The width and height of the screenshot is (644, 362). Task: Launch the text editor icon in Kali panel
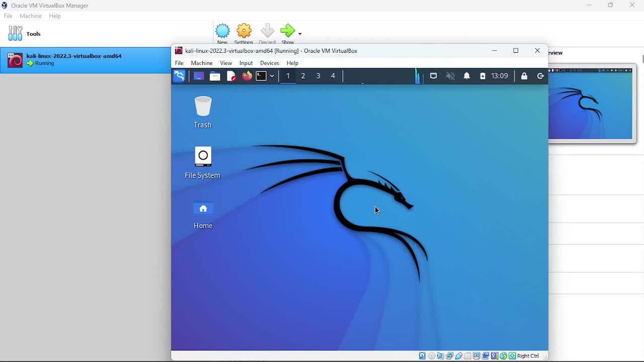pyautogui.click(x=231, y=76)
